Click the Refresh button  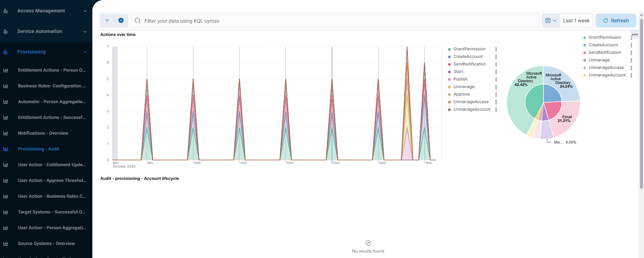coord(616,21)
